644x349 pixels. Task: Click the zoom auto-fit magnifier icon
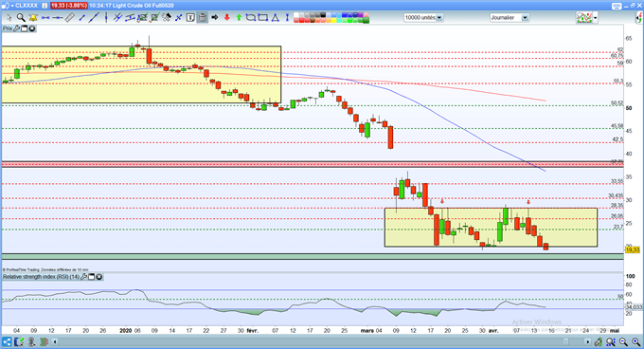click(611, 341)
